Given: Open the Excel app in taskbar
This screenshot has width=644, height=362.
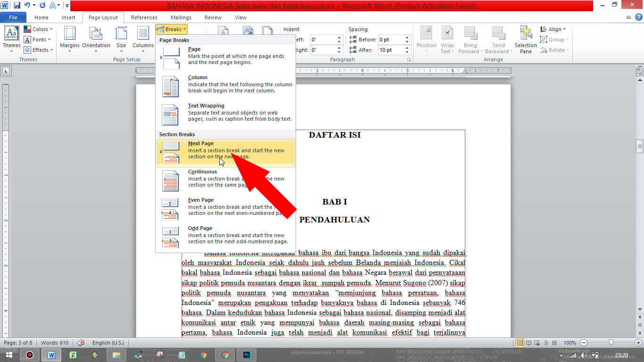Looking at the screenshot, I should coord(73,355).
